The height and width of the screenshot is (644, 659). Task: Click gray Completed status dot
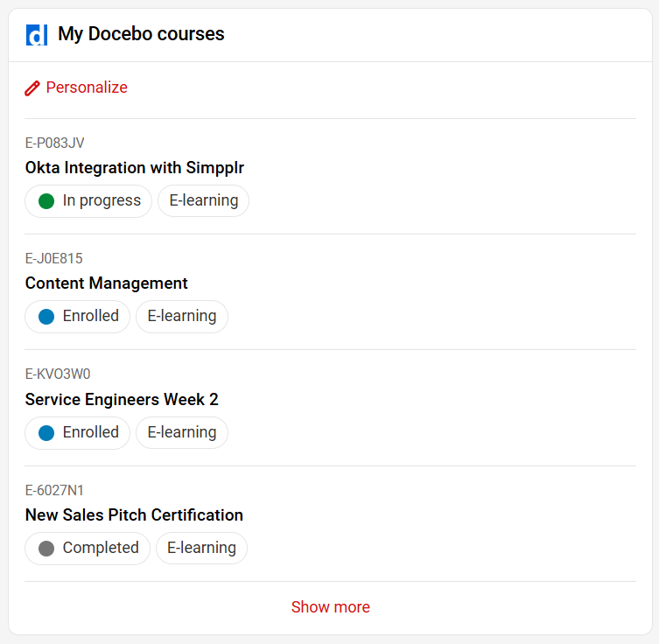(x=46, y=549)
